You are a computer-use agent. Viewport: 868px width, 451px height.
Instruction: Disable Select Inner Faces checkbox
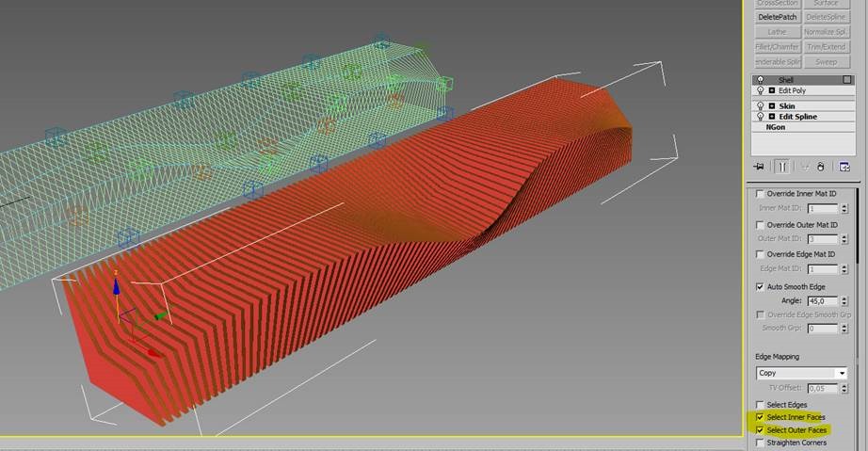point(761,416)
